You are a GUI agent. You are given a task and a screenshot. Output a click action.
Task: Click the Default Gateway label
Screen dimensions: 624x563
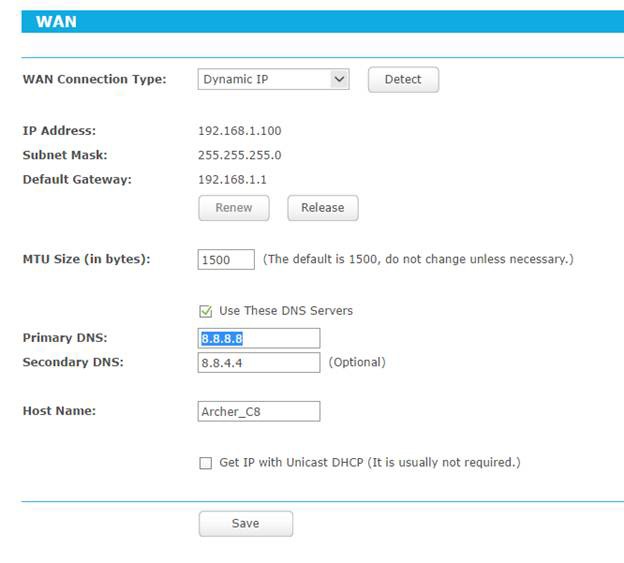click(x=77, y=179)
